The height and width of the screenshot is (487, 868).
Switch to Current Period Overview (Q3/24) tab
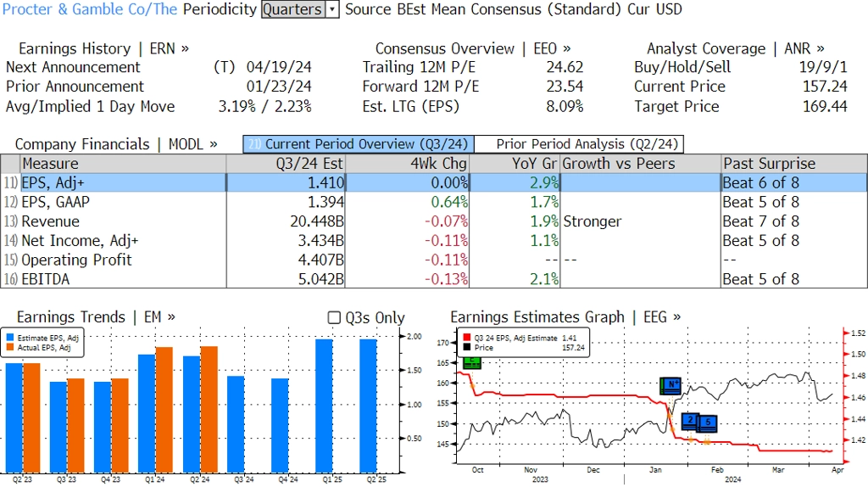click(x=359, y=144)
